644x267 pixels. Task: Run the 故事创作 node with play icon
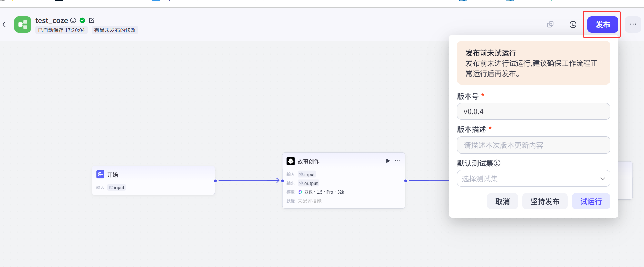(x=388, y=161)
